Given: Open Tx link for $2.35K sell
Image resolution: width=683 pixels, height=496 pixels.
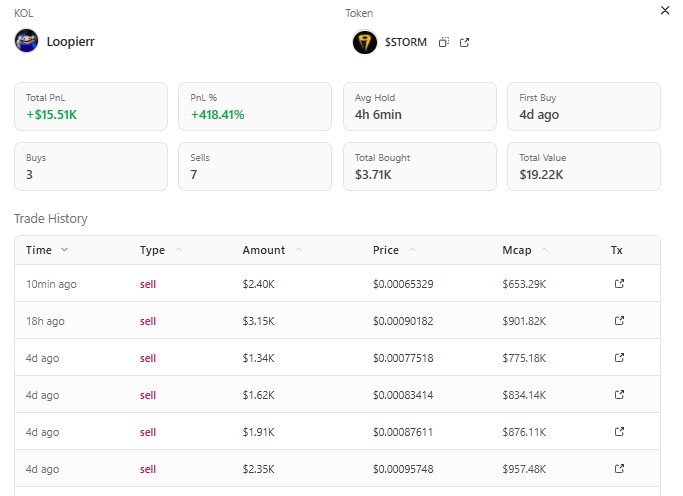Looking at the screenshot, I should (x=619, y=469).
